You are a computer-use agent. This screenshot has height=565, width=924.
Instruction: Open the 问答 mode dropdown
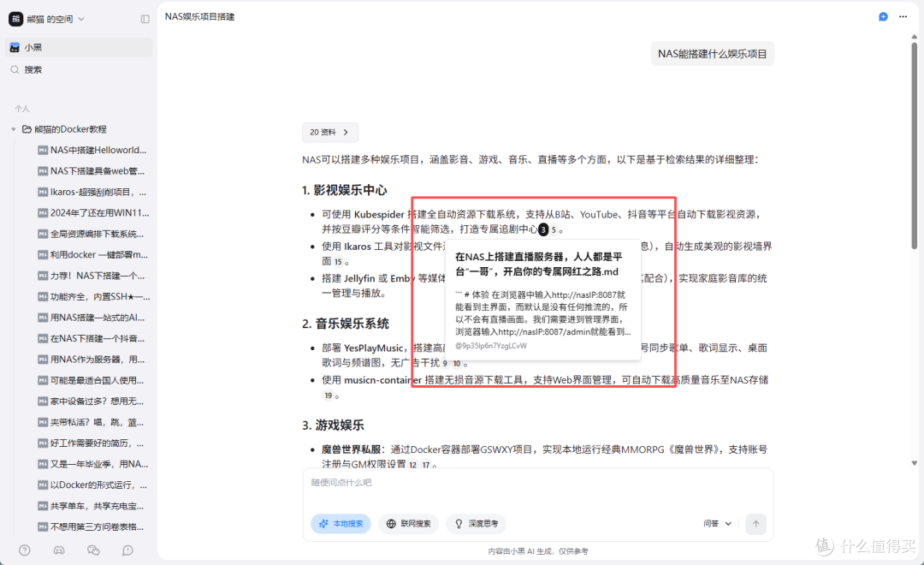717,524
